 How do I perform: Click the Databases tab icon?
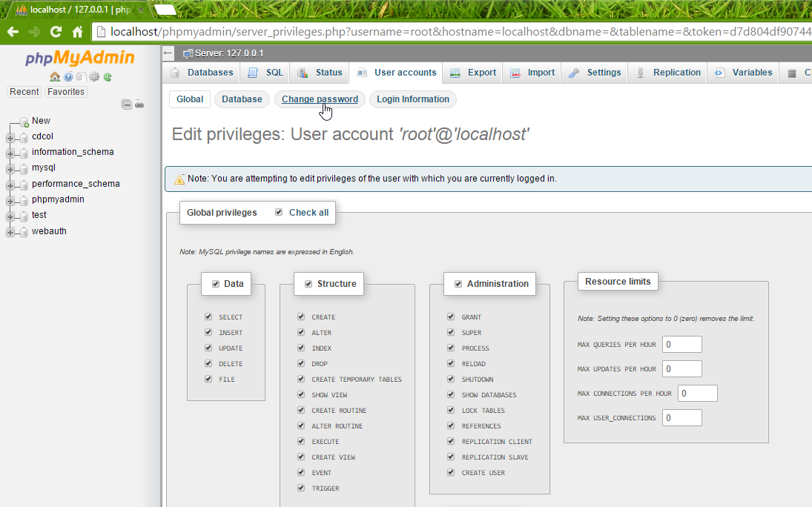tap(175, 73)
